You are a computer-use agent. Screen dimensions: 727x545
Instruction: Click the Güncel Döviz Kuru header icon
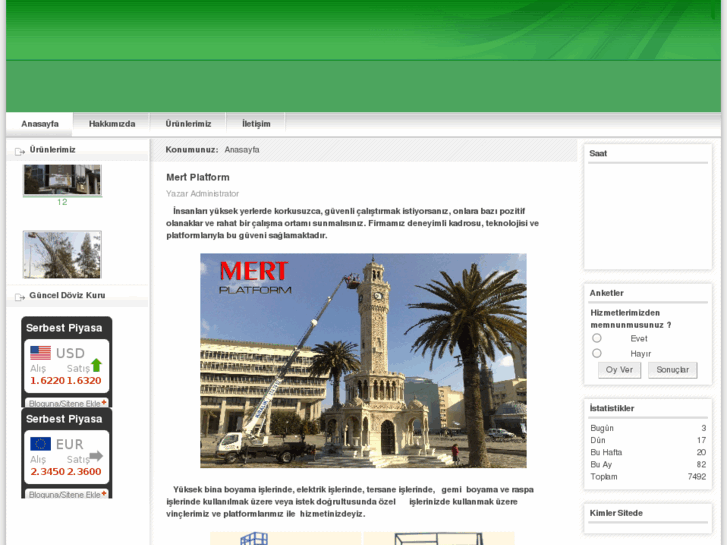pyautogui.click(x=19, y=297)
